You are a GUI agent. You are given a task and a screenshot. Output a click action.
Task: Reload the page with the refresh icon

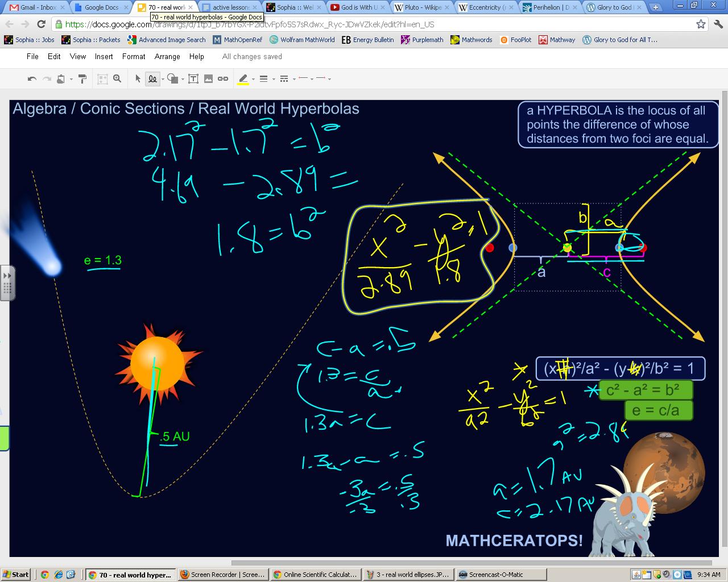(41, 24)
